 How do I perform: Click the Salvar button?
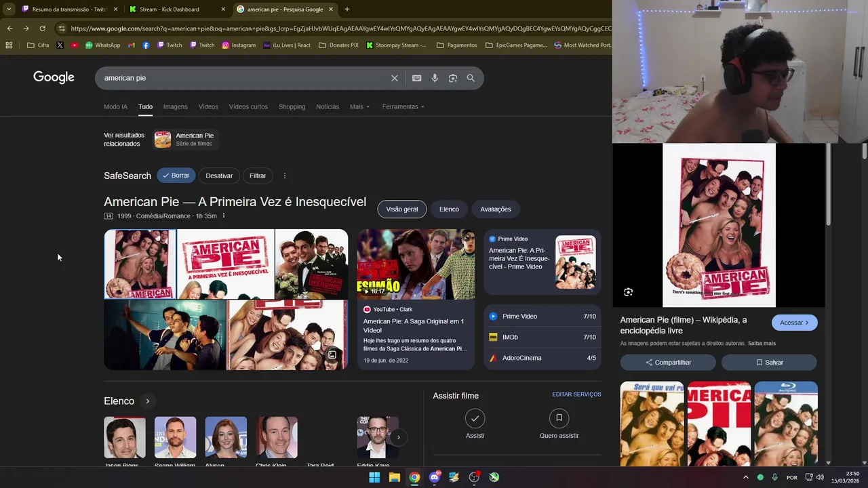[769, 363]
